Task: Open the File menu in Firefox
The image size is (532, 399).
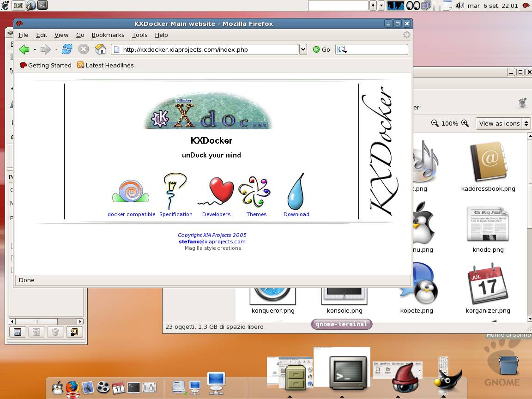Action: click(x=24, y=35)
